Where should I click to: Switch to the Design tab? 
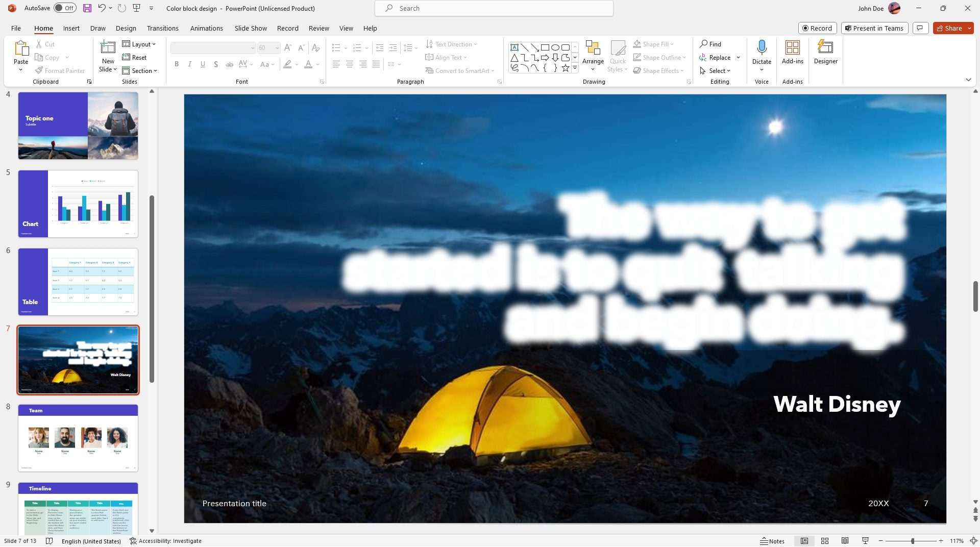coord(126,28)
